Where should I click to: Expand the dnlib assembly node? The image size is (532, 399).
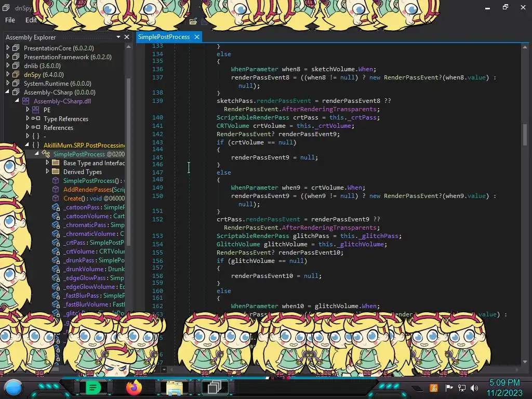coord(8,65)
